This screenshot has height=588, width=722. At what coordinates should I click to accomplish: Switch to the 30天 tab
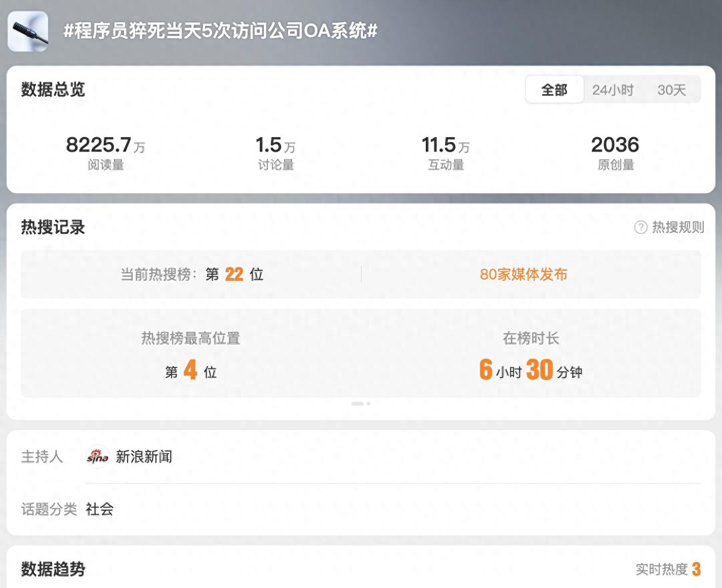(x=671, y=90)
